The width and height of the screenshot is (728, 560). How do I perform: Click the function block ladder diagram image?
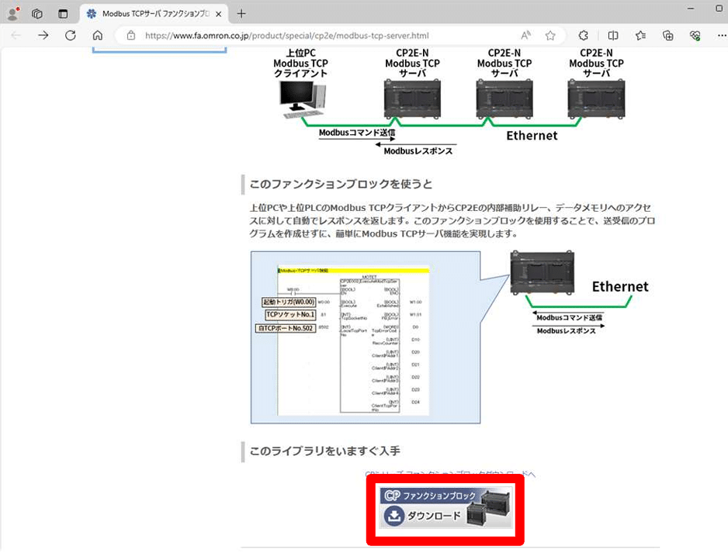click(366, 337)
